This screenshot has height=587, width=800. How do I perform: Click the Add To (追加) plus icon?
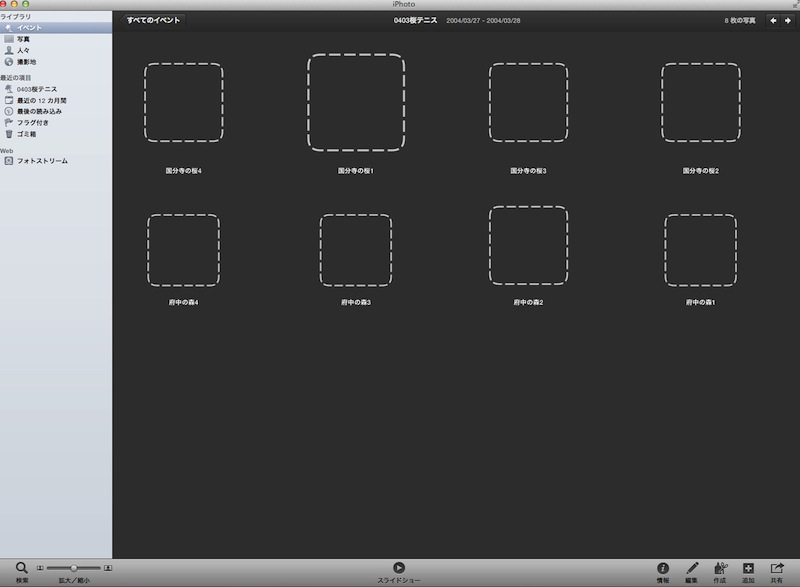tap(748, 568)
